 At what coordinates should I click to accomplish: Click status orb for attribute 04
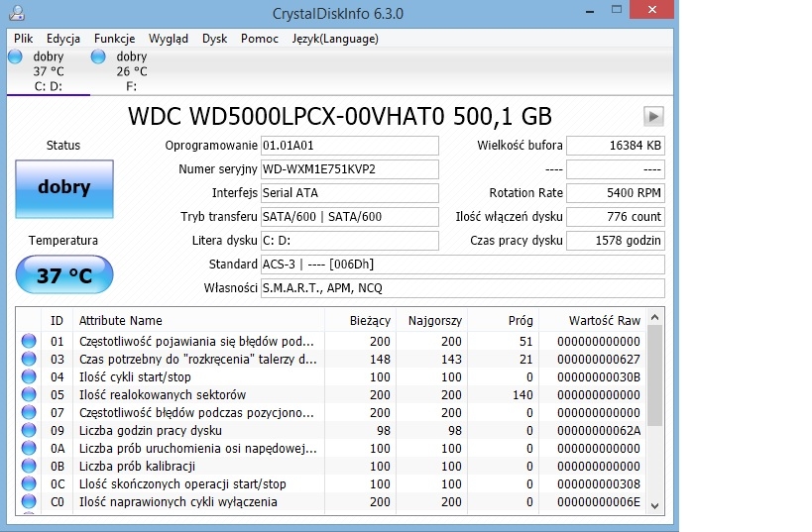tap(29, 376)
